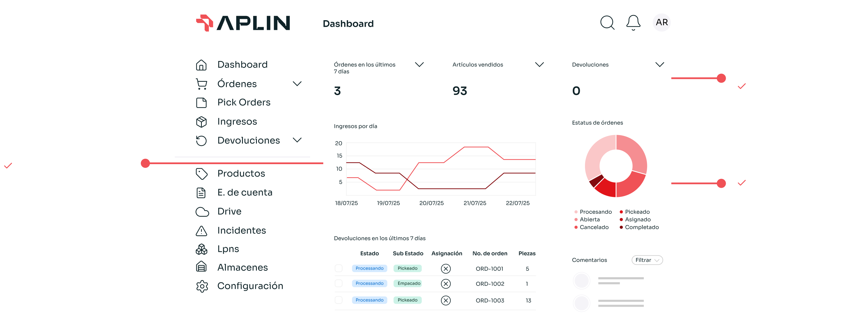Click the Pick Orders document icon
The height and width of the screenshot is (324, 868).
[201, 102]
